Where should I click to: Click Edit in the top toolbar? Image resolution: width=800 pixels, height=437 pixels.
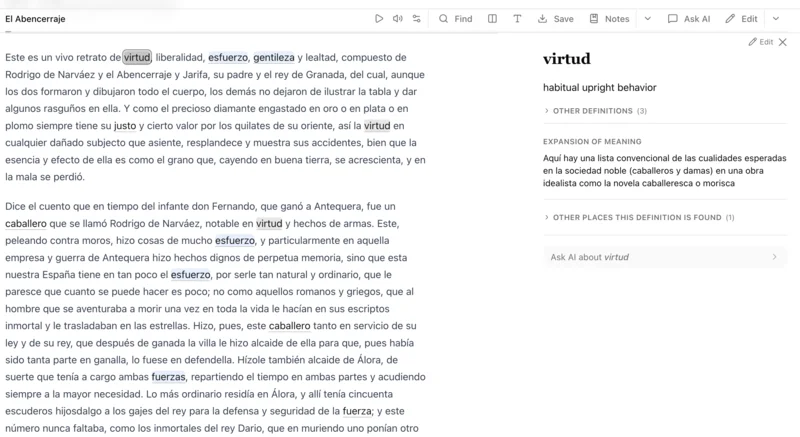coord(741,19)
